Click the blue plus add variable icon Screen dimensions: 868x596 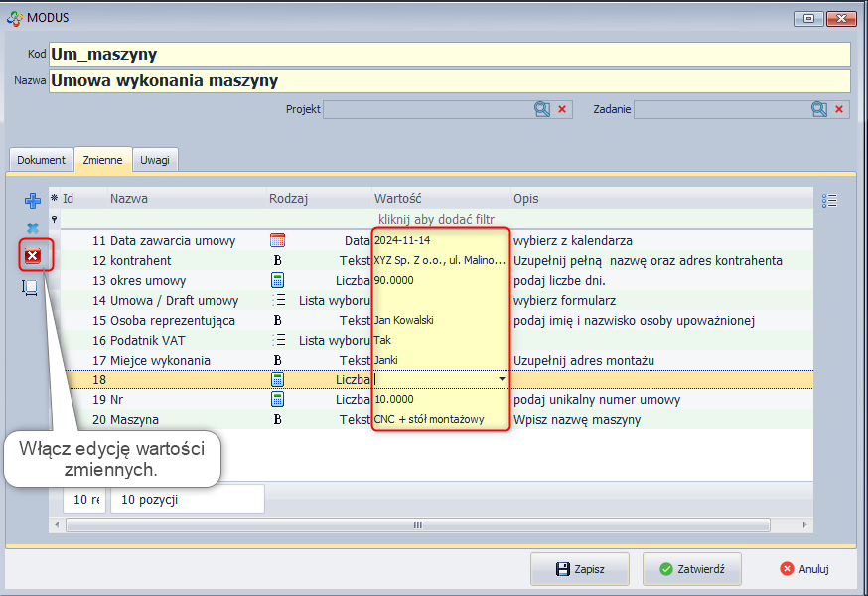click(x=33, y=201)
